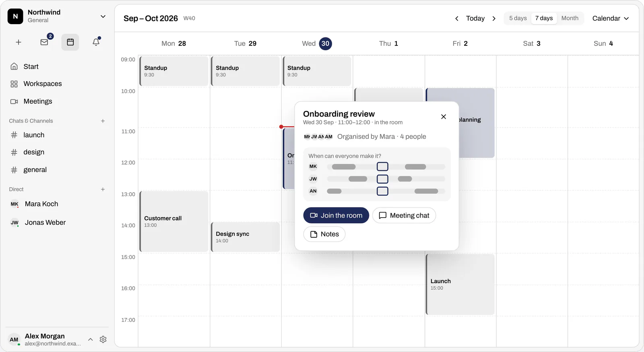Open Meetings in sidebar

(57, 101)
